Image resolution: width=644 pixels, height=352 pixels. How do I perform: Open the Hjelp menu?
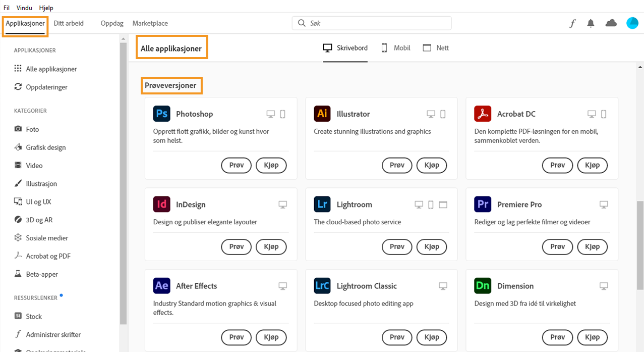(x=46, y=8)
